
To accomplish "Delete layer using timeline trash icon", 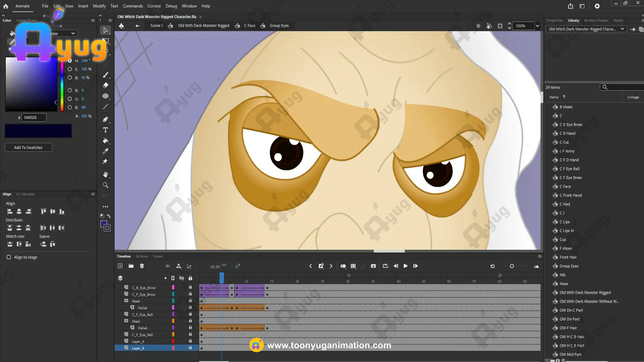I will click(x=142, y=266).
